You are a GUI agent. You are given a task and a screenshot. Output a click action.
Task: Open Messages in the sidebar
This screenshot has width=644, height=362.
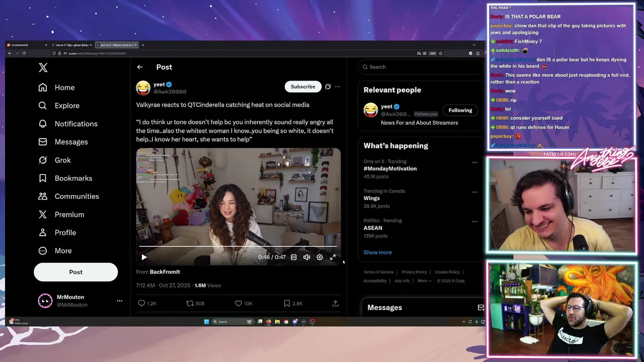click(x=63, y=142)
